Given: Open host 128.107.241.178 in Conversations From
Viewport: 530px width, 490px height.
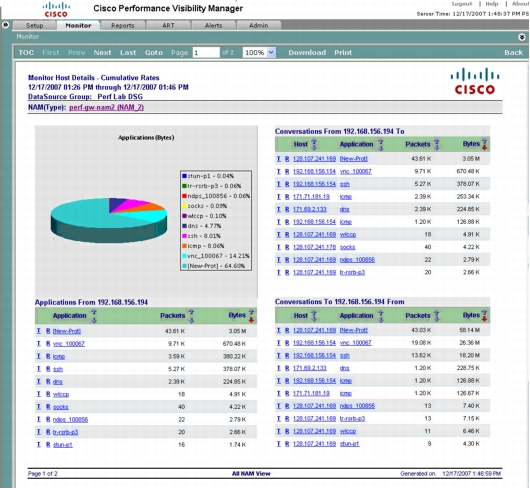Looking at the screenshot, I should pos(314,247).
